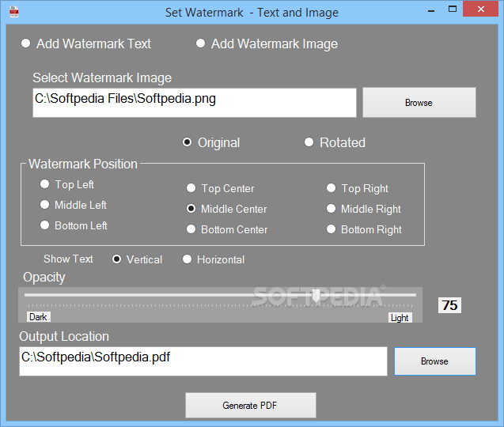
Task: Click the 'Dark' label under the slider
Action: tap(38, 317)
